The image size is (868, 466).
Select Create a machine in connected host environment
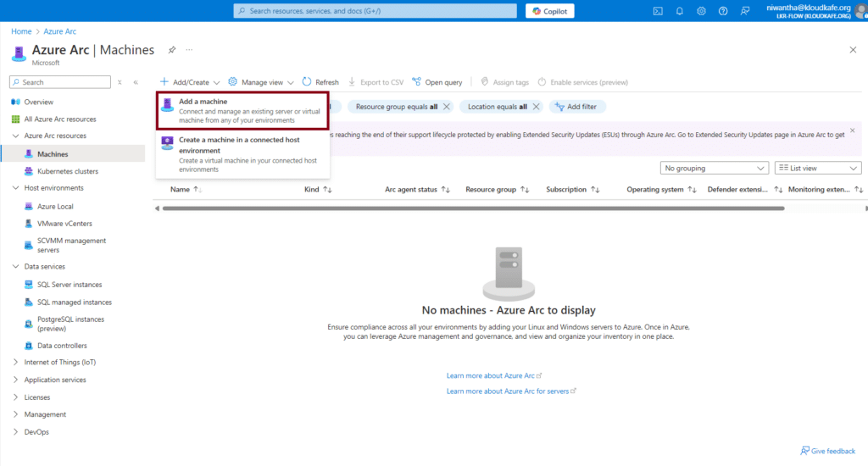242,154
